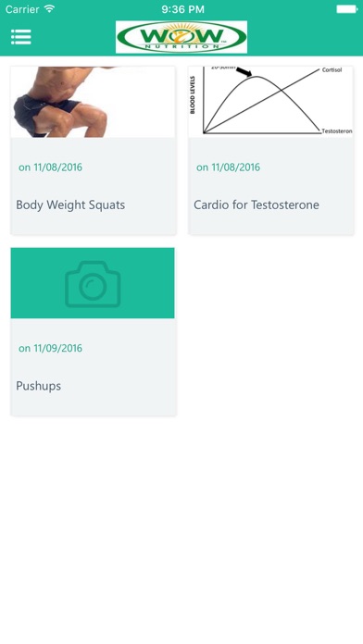
Task: Tap the Cortisol label on graph
Action: [332, 70]
